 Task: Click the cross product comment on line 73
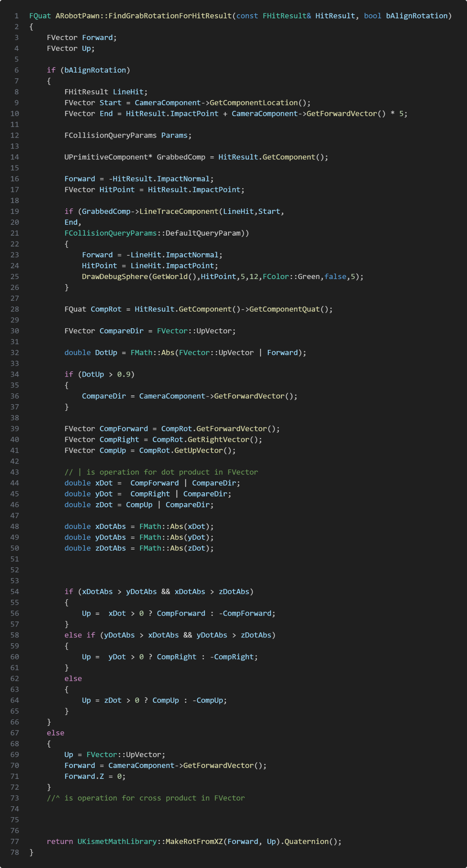click(x=146, y=798)
